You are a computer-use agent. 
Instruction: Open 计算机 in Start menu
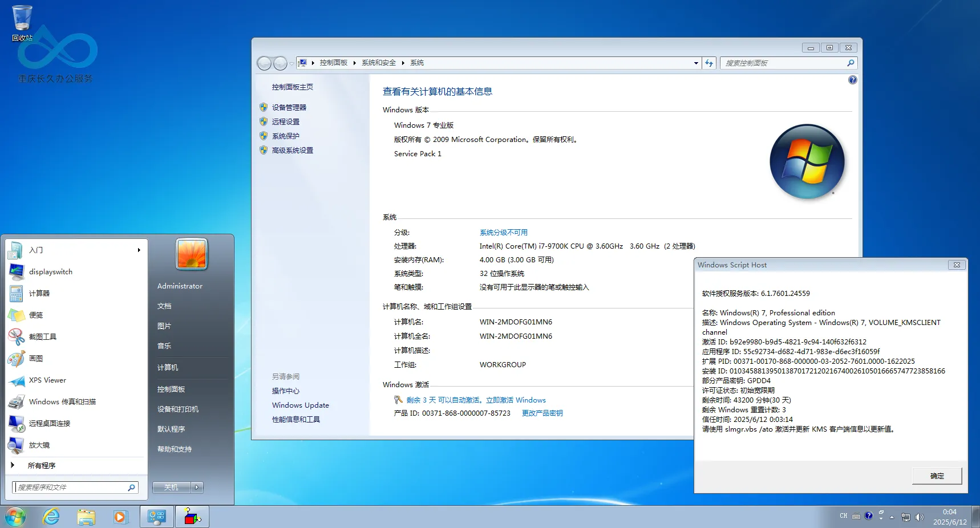pos(168,368)
